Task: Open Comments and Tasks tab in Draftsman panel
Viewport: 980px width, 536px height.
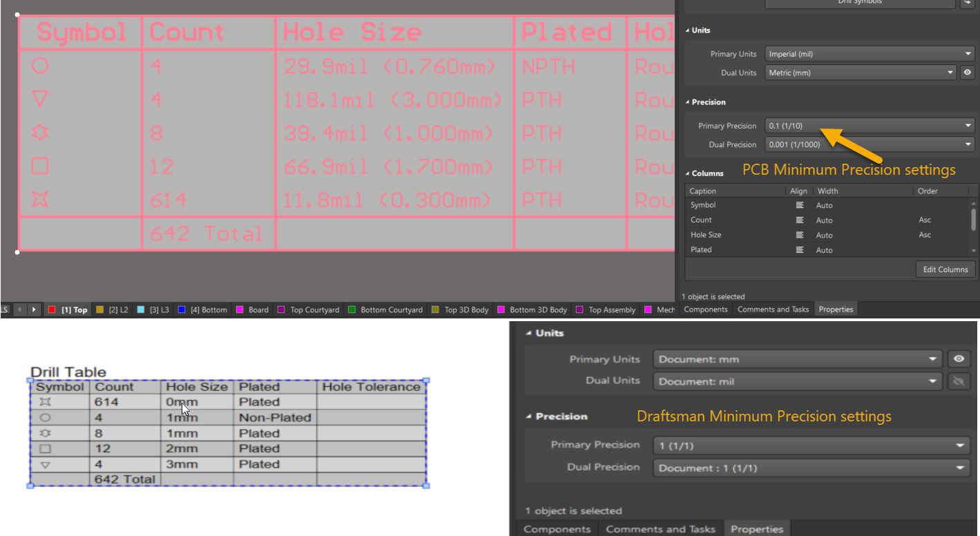Action: coord(660,529)
